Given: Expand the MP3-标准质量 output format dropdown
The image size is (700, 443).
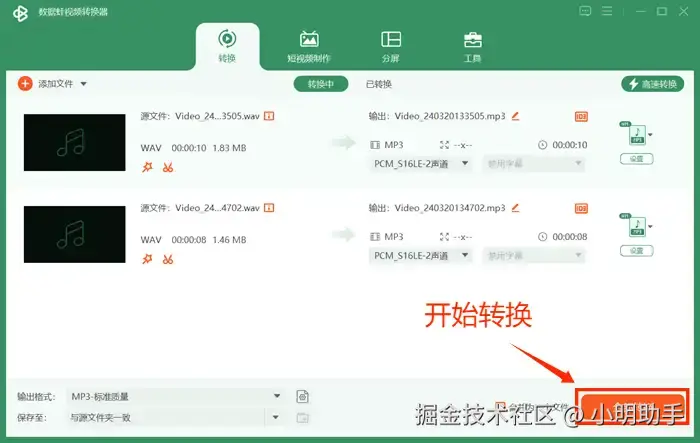Looking at the screenshot, I should coord(175,397).
